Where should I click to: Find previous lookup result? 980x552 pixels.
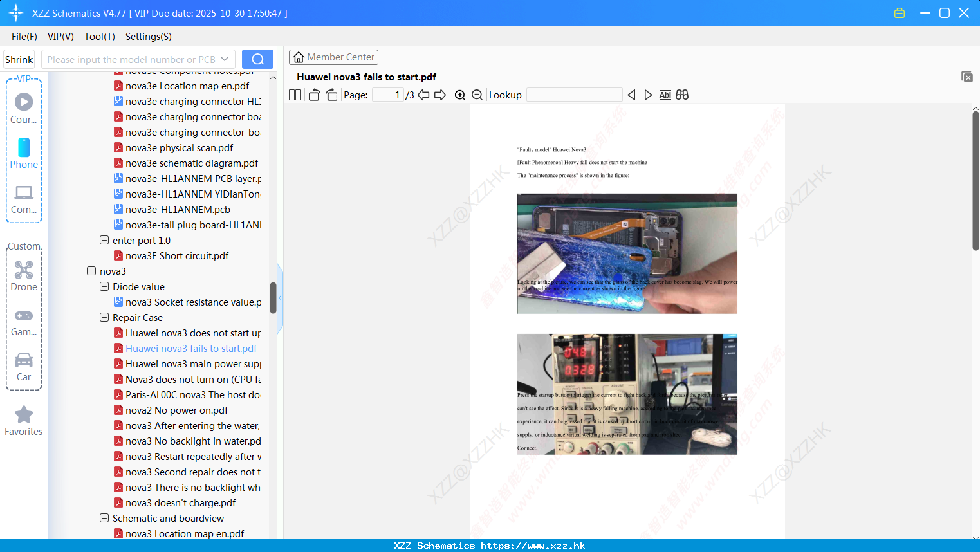pos(631,95)
